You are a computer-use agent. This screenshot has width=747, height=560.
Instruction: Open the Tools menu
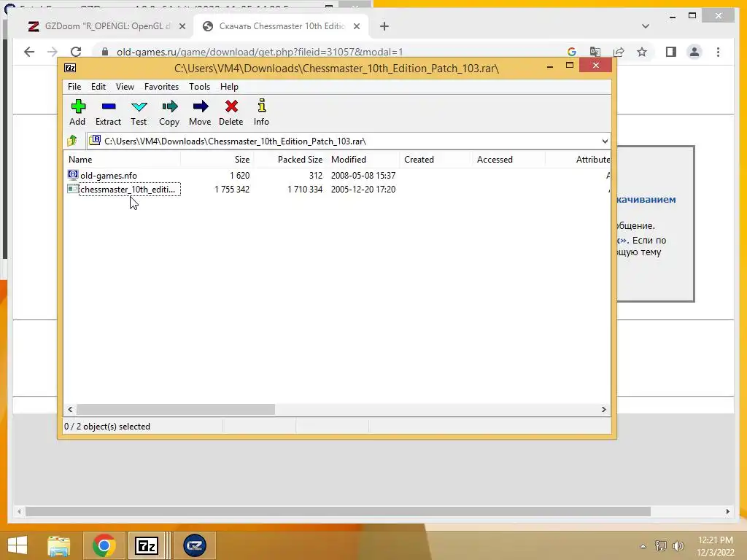[x=199, y=87]
